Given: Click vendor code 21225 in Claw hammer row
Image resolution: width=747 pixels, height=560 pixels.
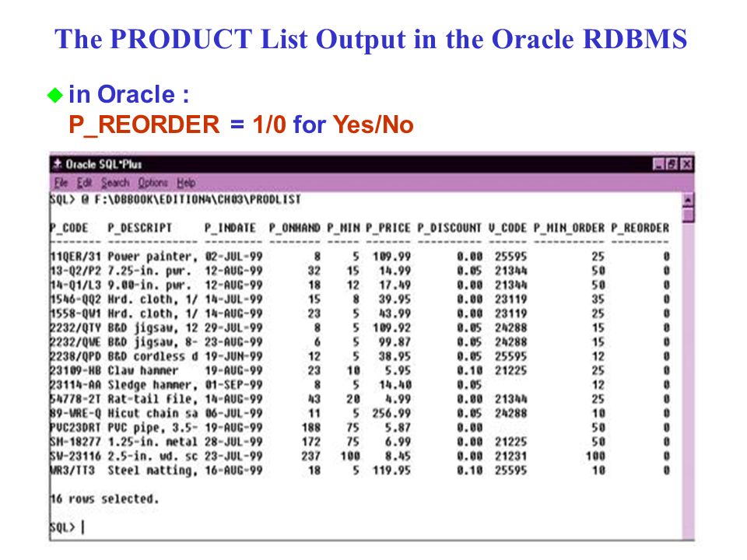Looking at the screenshot, I should (510, 371).
